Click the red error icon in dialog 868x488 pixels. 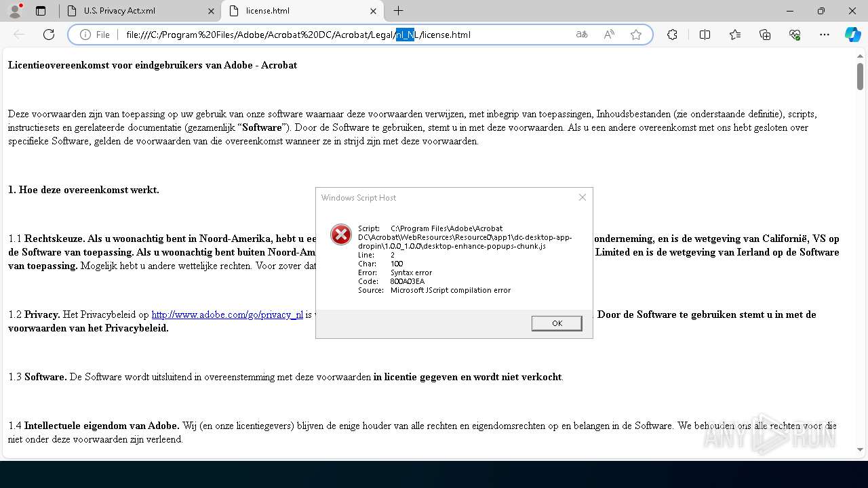(x=340, y=235)
